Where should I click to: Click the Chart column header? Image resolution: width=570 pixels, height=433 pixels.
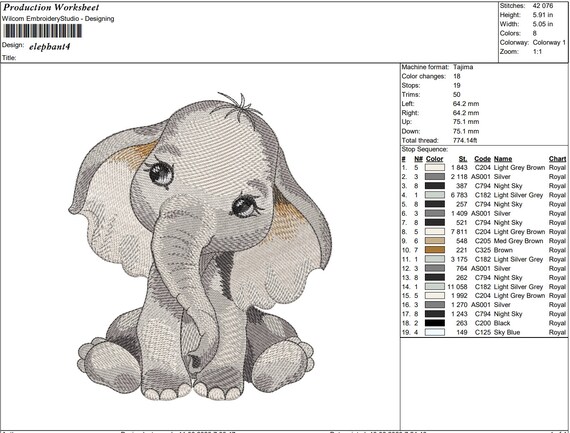[557, 159]
